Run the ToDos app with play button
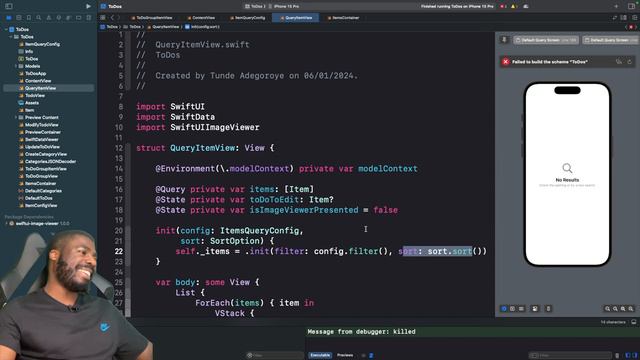This screenshot has height=360, width=640. coord(89,6)
